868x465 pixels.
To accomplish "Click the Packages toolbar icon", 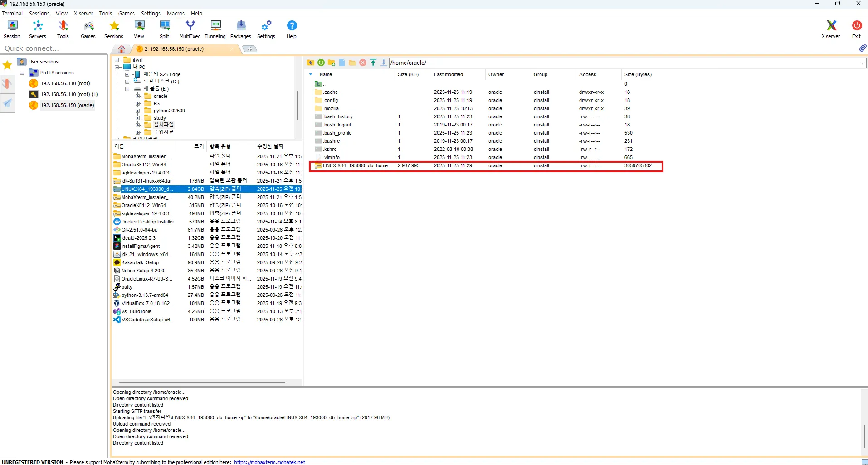I will pos(241,29).
